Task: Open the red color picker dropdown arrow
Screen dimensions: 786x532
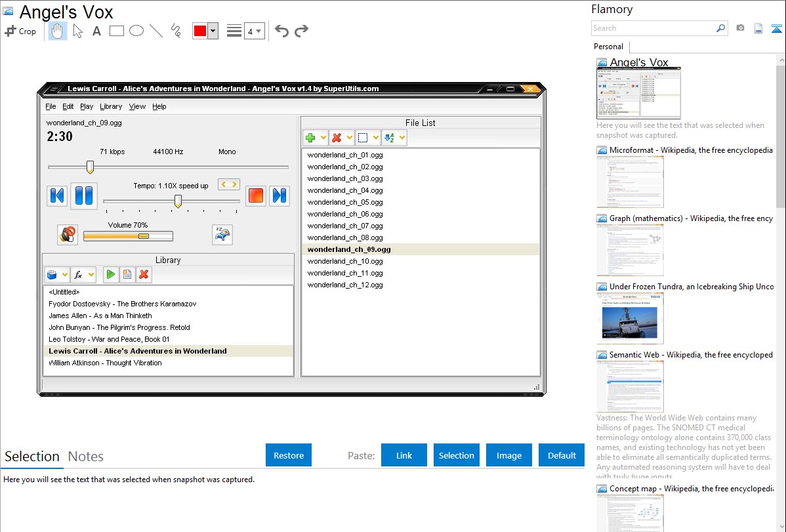Action: click(213, 31)
